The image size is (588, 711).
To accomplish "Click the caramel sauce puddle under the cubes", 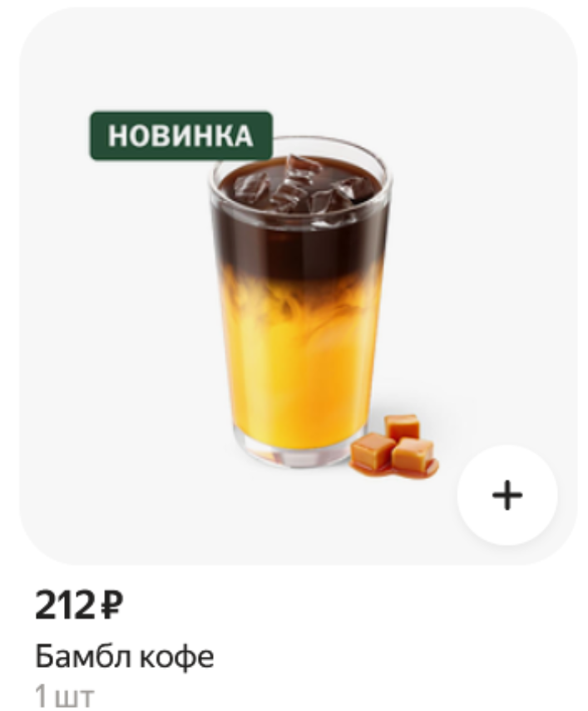I will [x=394, y=469].
